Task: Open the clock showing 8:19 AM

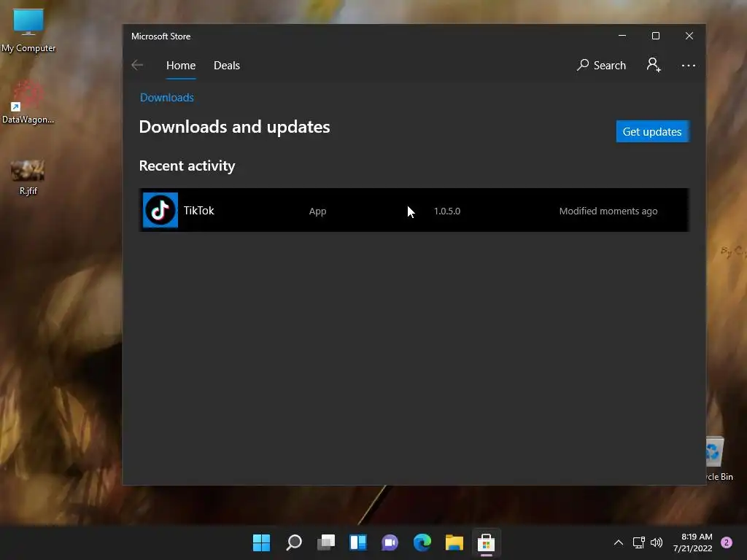Action: pos(693,542)
